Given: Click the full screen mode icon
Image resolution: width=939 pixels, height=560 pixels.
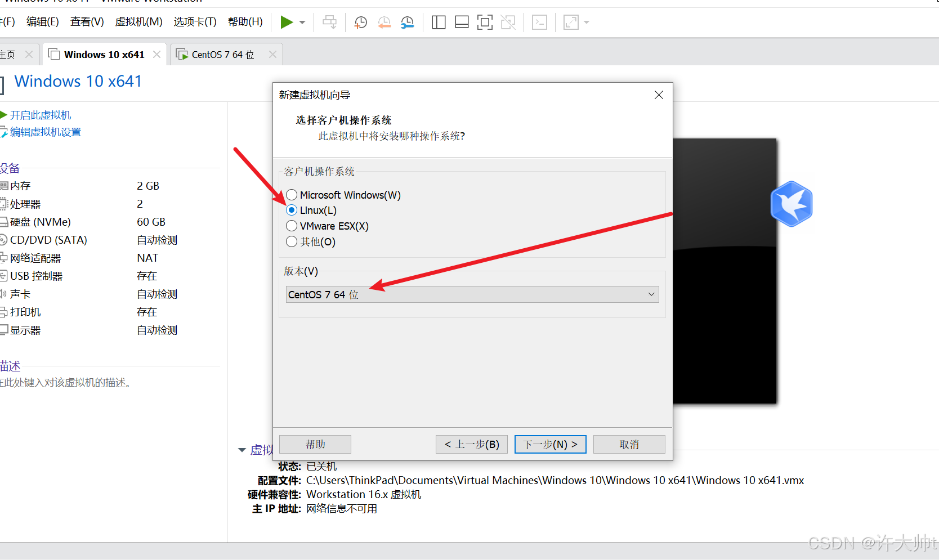Looking at the screenshot, I should (485, 22).
